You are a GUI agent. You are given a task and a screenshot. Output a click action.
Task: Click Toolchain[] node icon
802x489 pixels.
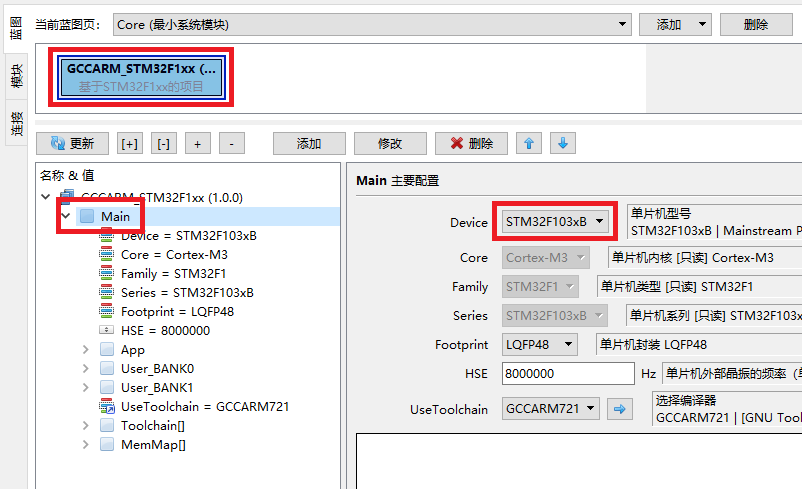pyautogui.click(x=107, y=425)
